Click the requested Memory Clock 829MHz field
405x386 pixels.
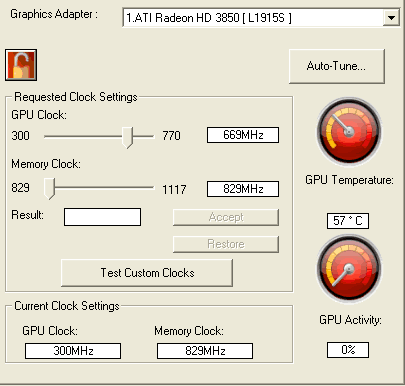(x=243, y=189)
